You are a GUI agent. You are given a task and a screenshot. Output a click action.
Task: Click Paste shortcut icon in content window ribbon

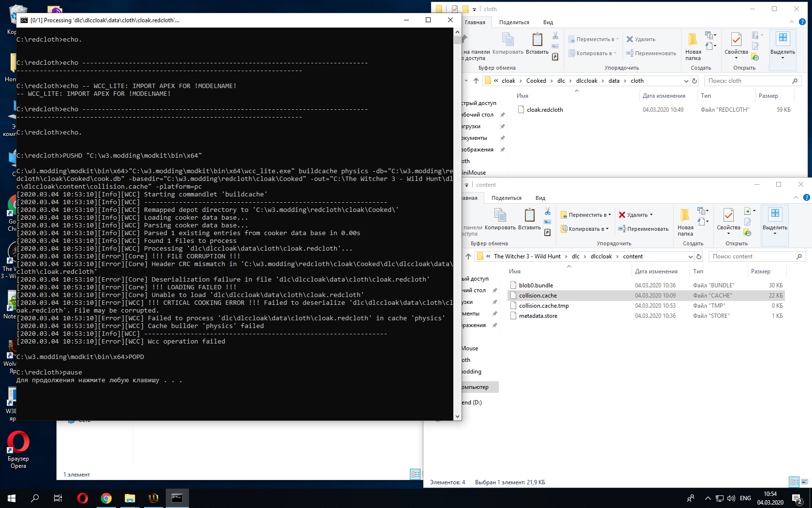click(548, 232)
